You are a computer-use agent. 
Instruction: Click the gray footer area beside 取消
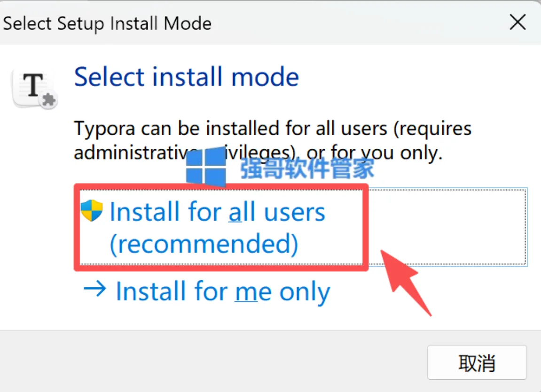214,361
